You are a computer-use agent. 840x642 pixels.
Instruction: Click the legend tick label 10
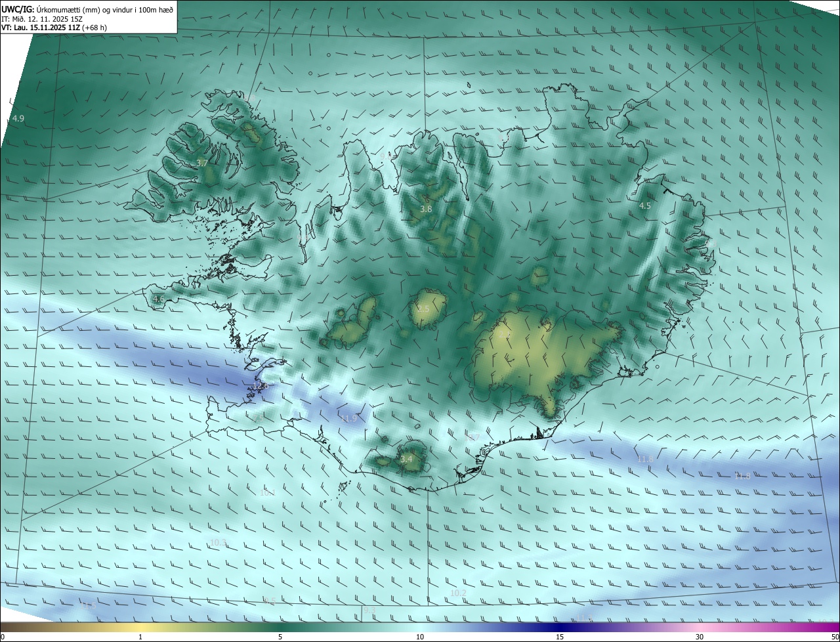420,637
